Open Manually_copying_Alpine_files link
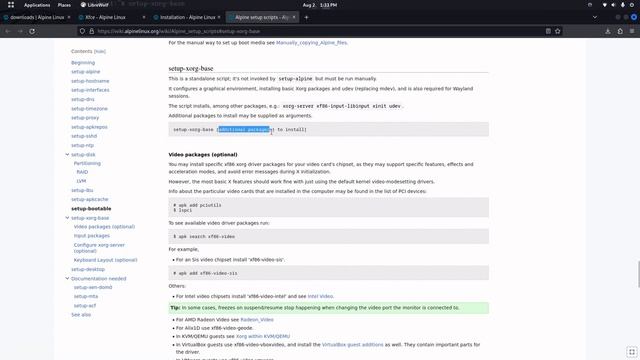 [311, 43]
